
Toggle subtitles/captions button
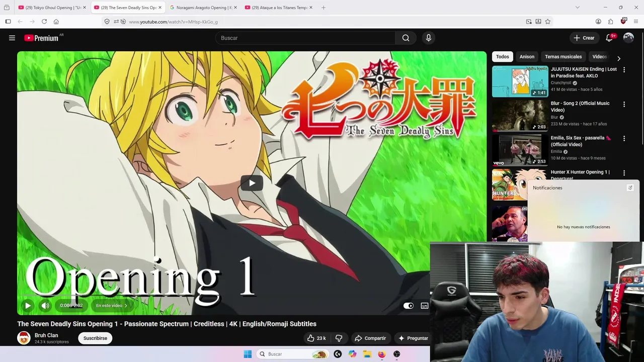[x=425, y=306]
